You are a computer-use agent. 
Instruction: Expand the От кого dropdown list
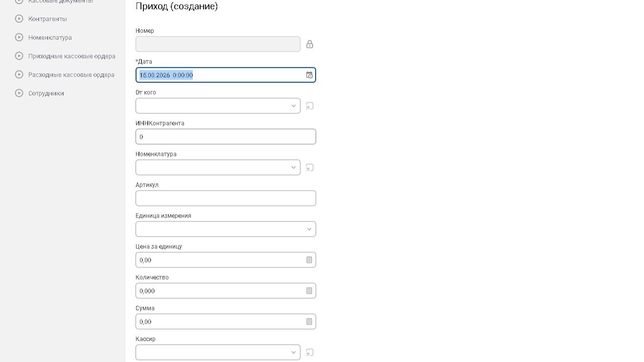coord(294,106)
